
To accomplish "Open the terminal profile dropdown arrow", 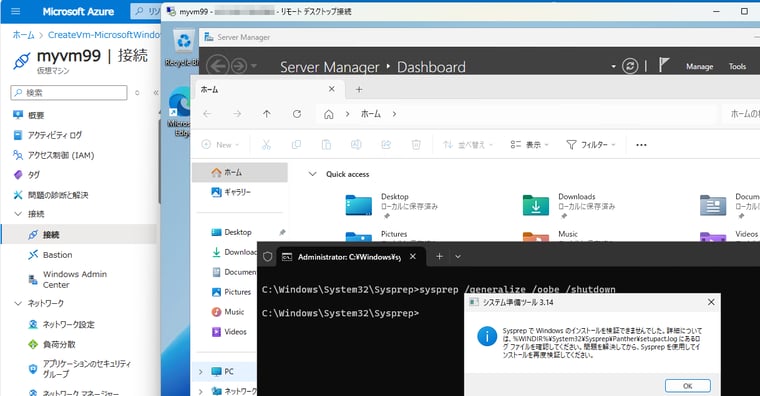I will [458, 256].
